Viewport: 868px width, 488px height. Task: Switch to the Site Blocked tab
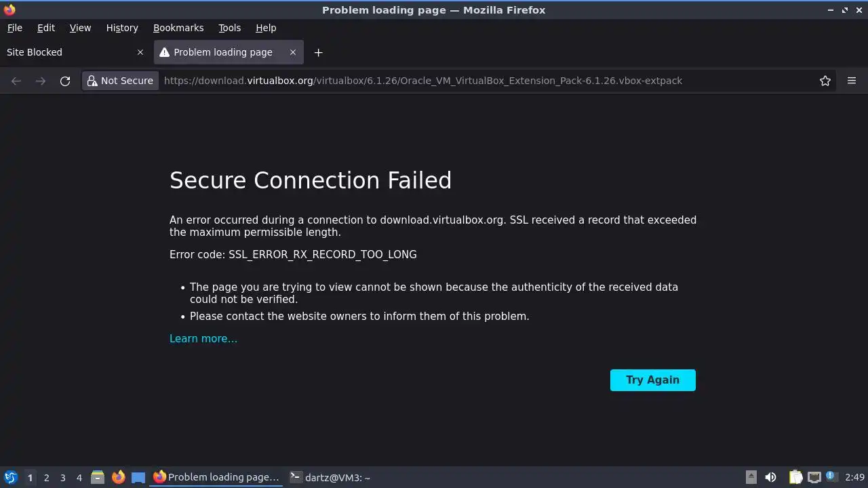click(x=68, y=52)
